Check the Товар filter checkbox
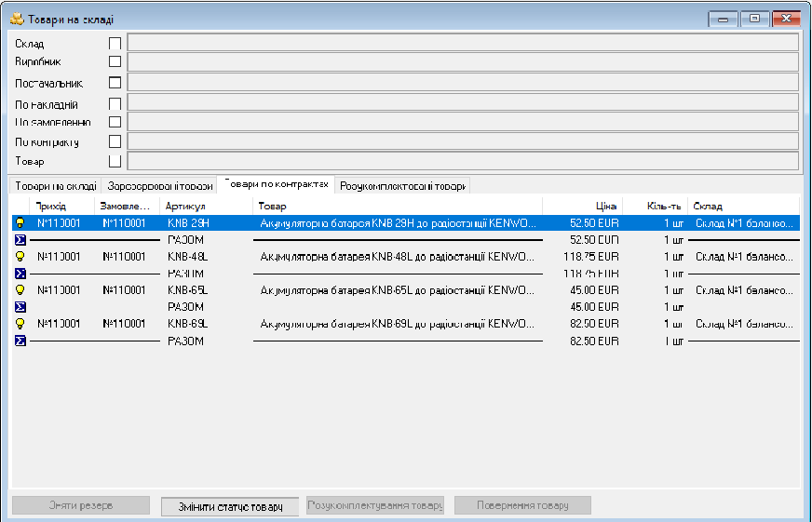The width and height of the screenshot is (812, 522). (115, 161)
